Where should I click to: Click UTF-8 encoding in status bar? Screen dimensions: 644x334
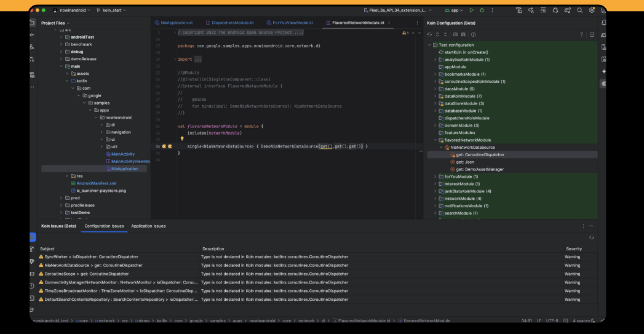click(x=552, y=321)
